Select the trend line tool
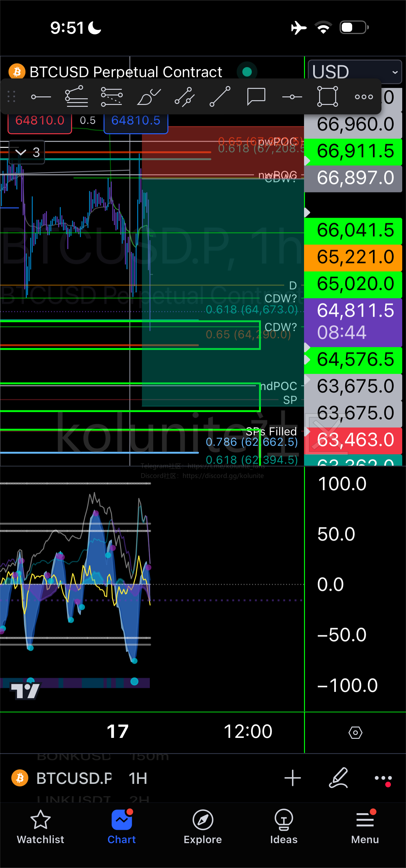 click(220, 97)
